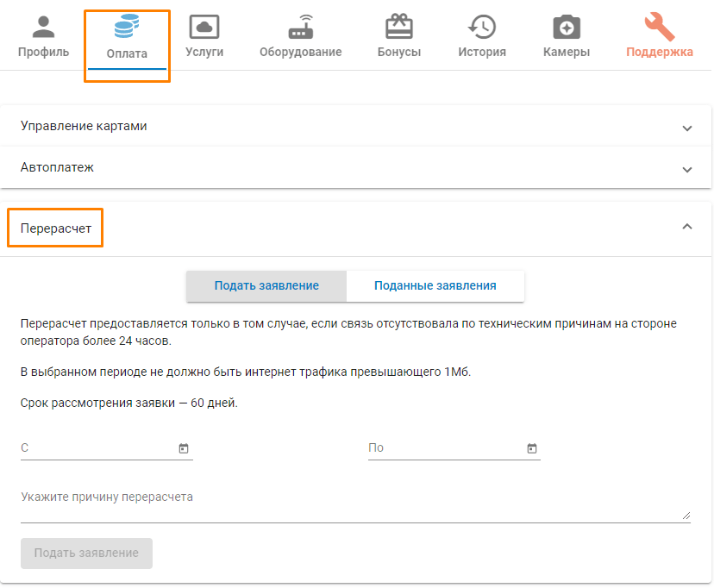714x588 pixels.
Task: Open the Бонусы gift icon
Action: [x=399, y=26]
